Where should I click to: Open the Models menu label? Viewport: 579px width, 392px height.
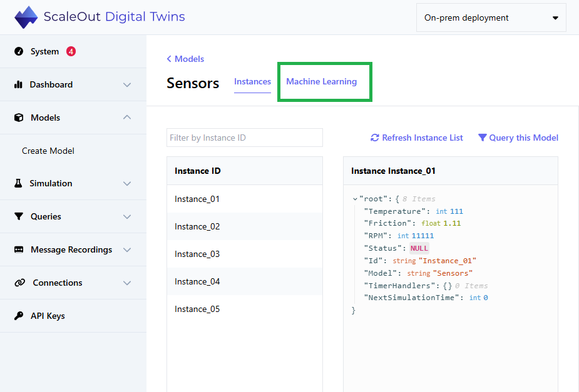click(x=46, y=118)
